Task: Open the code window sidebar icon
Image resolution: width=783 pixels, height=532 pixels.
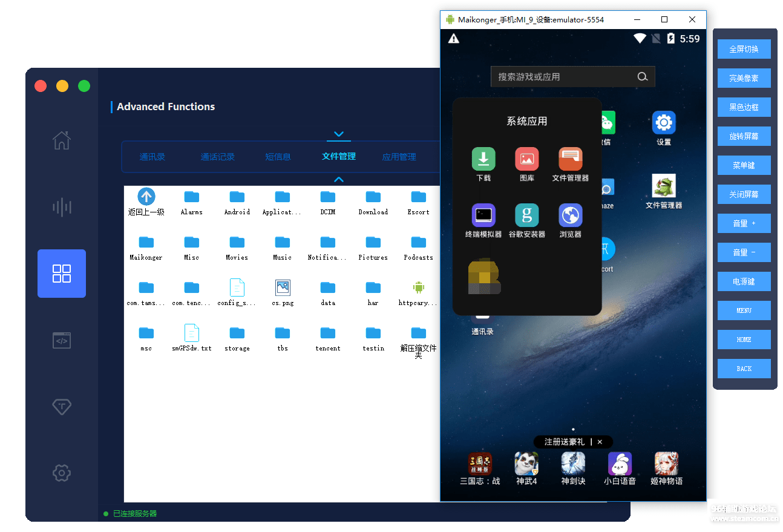Action: click(x=62, y=340)
